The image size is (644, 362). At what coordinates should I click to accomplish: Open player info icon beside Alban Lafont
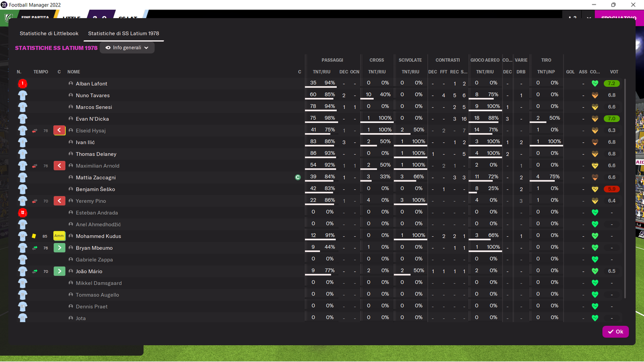click(x=71, y=83)
